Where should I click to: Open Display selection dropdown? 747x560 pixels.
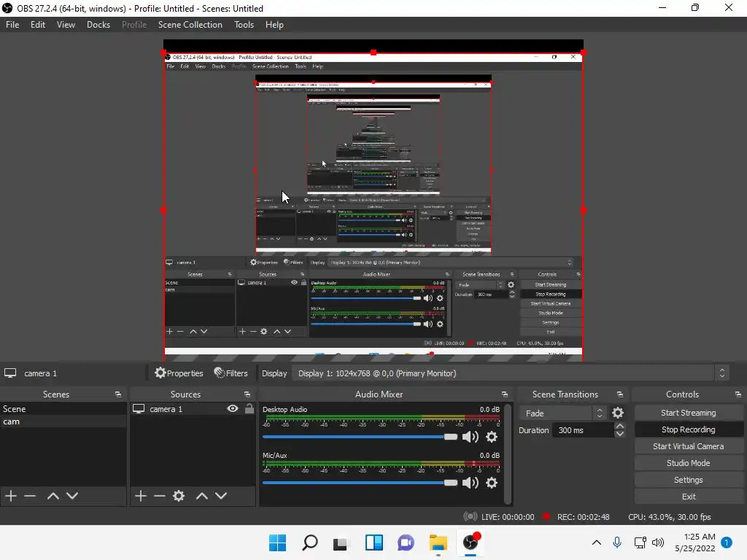pos(510,373)
